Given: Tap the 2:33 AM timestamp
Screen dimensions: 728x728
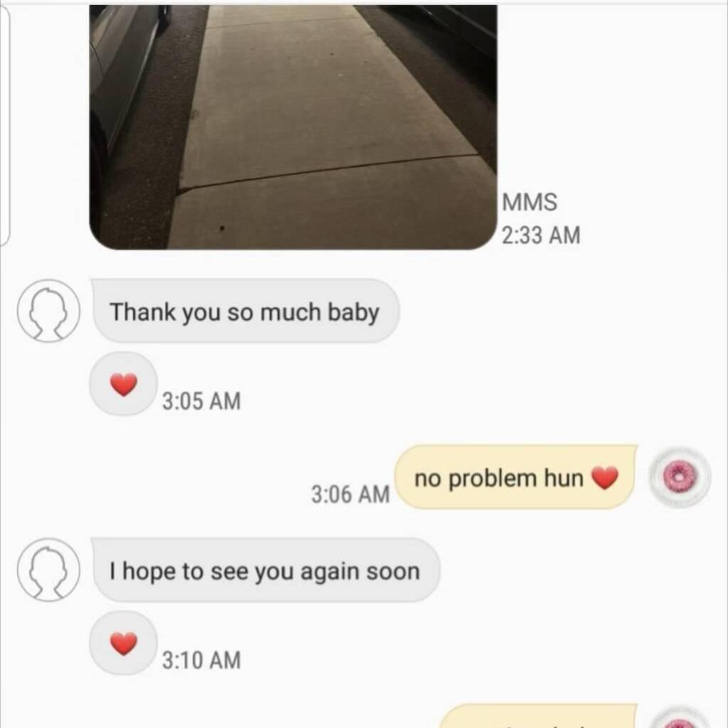Looking at the screenshot, I should click(x=541, y=235).
